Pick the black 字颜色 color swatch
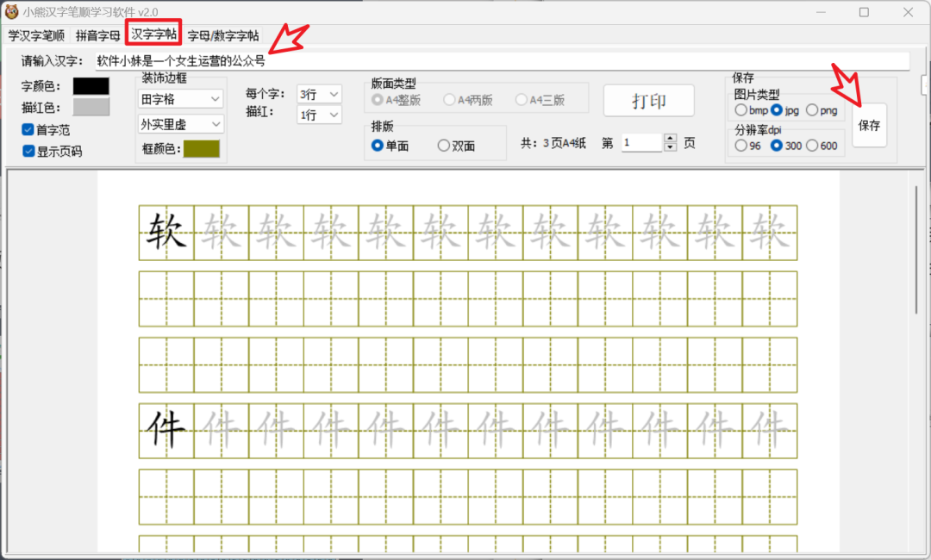 click(91, 86)
